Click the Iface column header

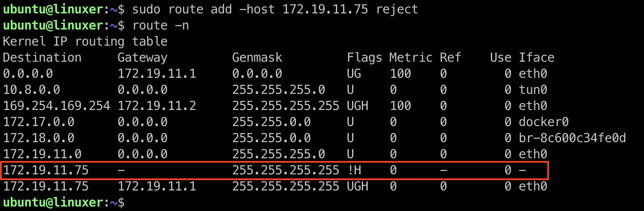point(537,58)
